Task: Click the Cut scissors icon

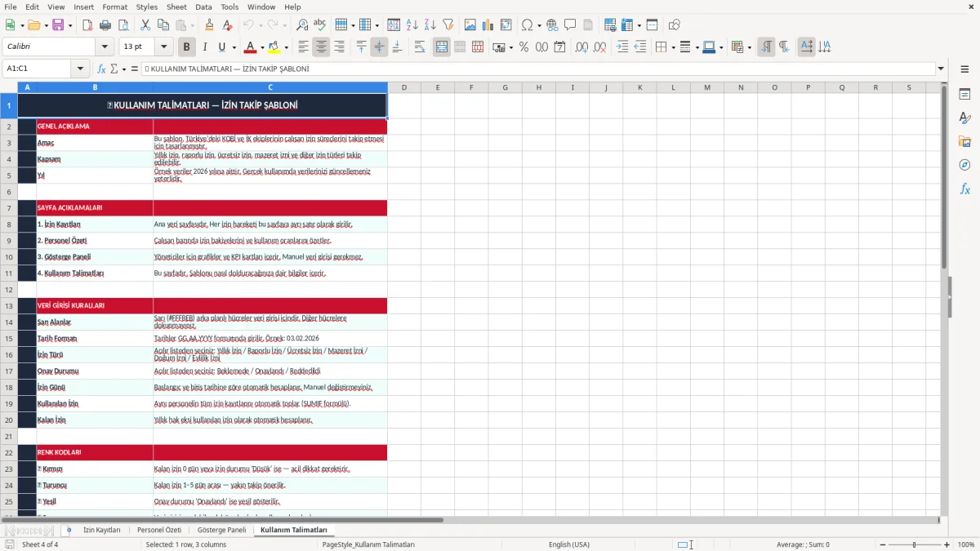Action: pos(145,25)
